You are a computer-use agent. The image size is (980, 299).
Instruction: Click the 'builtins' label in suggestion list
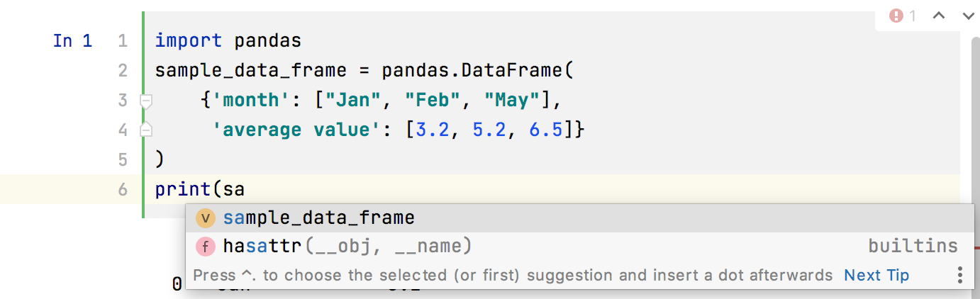pyautogui.click(x=913, y=247)
